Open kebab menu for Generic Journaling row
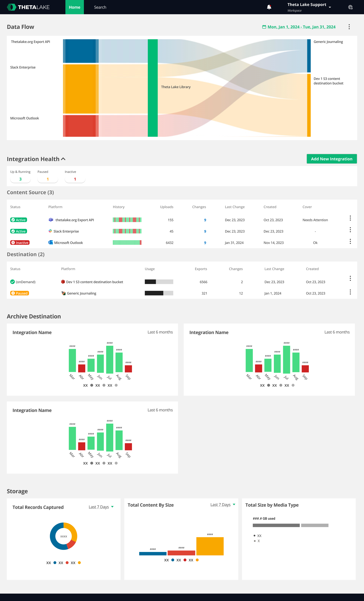Viewport: 364px width, 601px height. point(350,292)
